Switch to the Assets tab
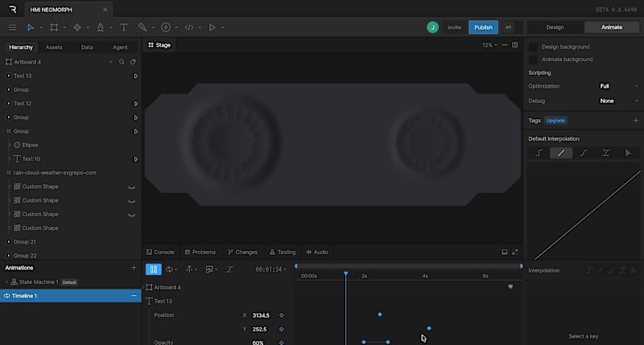 point(54,47)
